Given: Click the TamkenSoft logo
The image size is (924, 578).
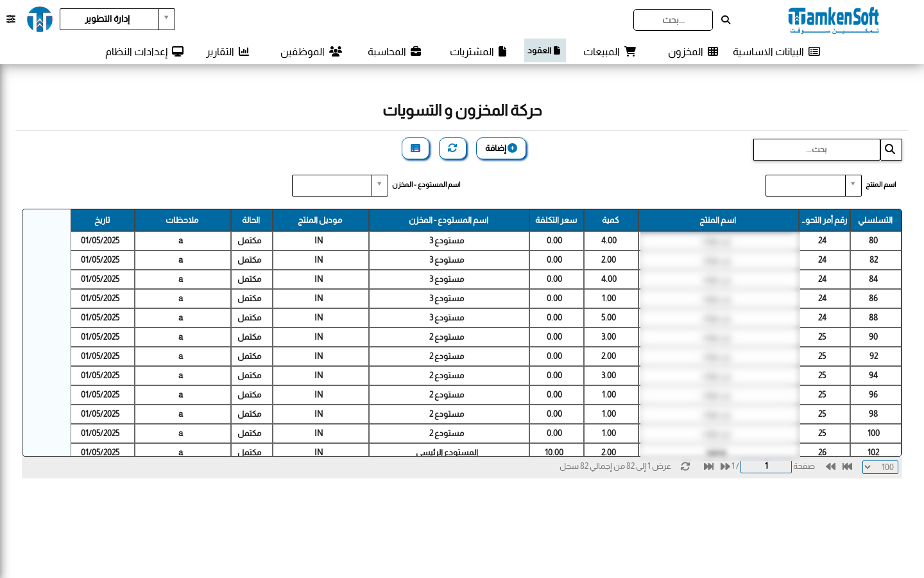Looking at the screenshot, I should (834, 20).
